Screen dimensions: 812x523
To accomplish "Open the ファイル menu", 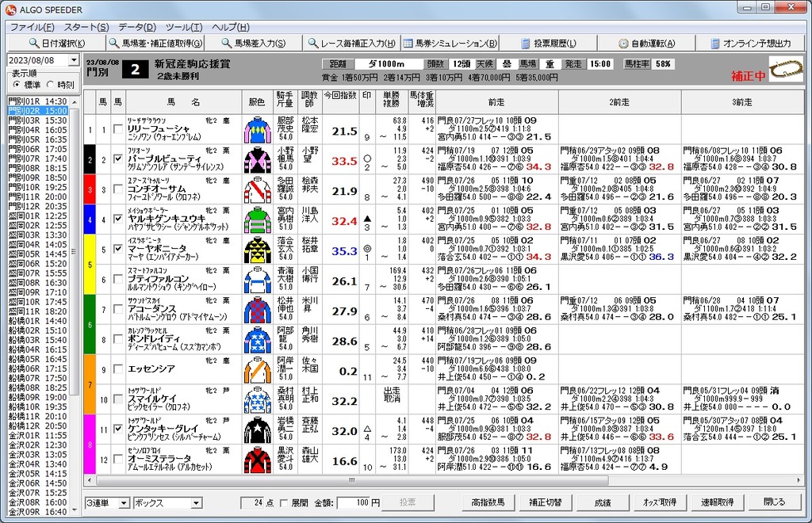I will (x=32, y=27).
